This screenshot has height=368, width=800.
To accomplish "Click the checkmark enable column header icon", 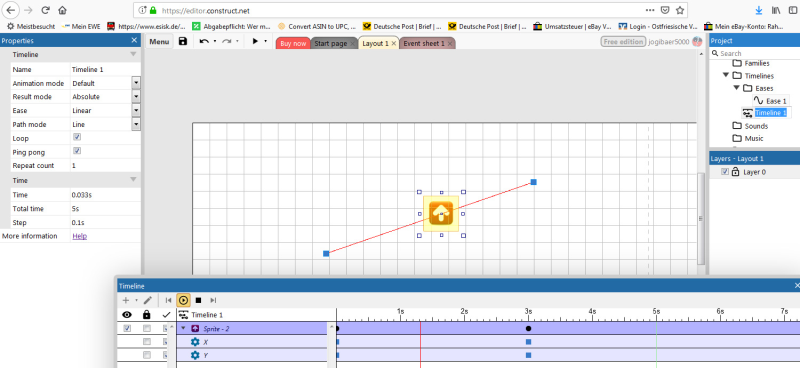I will coord(166,315).
